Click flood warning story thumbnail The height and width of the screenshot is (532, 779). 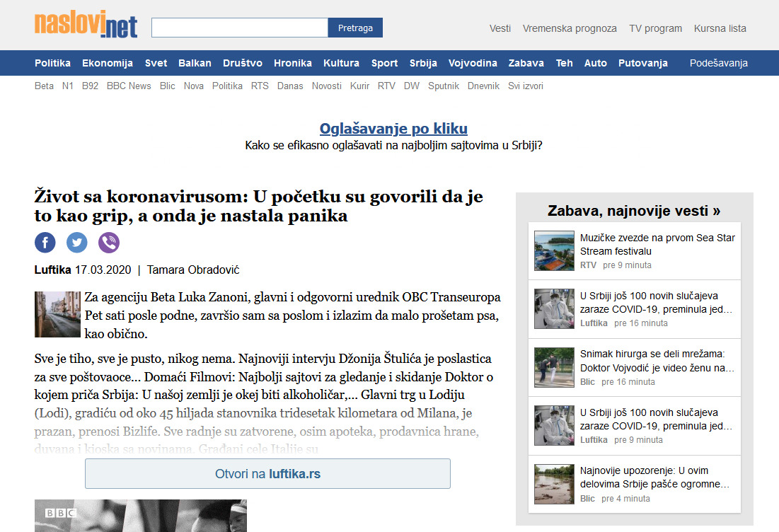pos(555,485)
